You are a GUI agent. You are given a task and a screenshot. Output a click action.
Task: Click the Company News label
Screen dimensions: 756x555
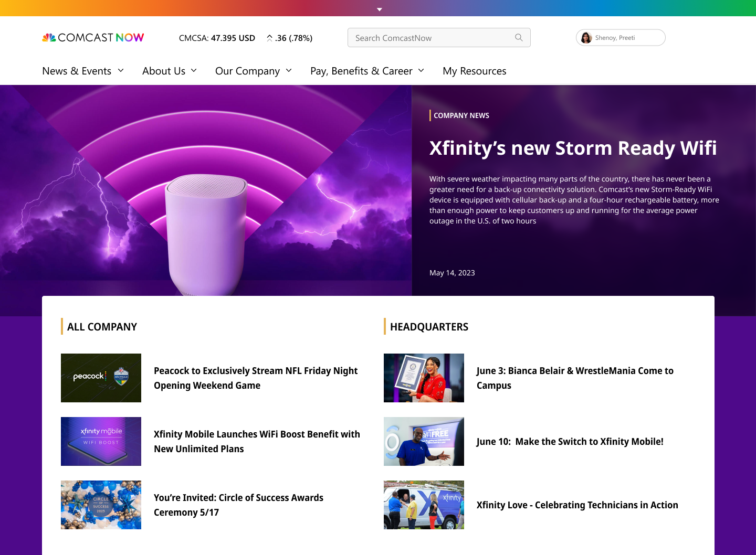pos(461,115)
